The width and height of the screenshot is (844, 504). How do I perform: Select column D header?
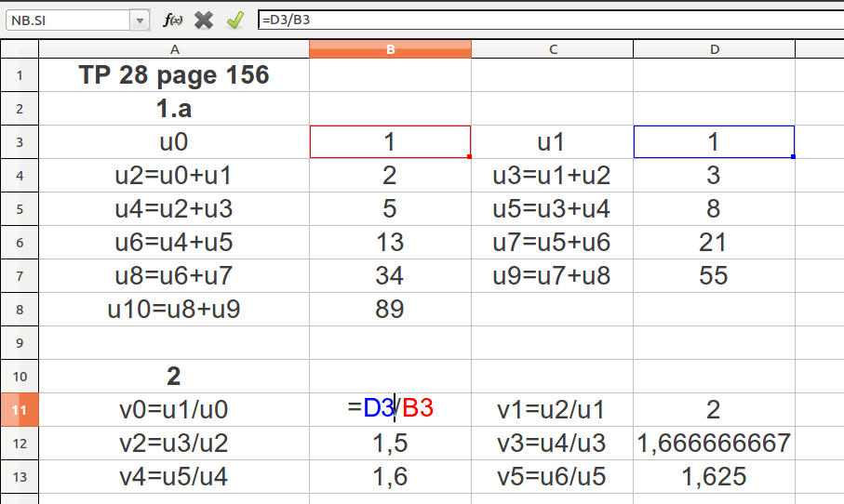[x=714, y=49]
